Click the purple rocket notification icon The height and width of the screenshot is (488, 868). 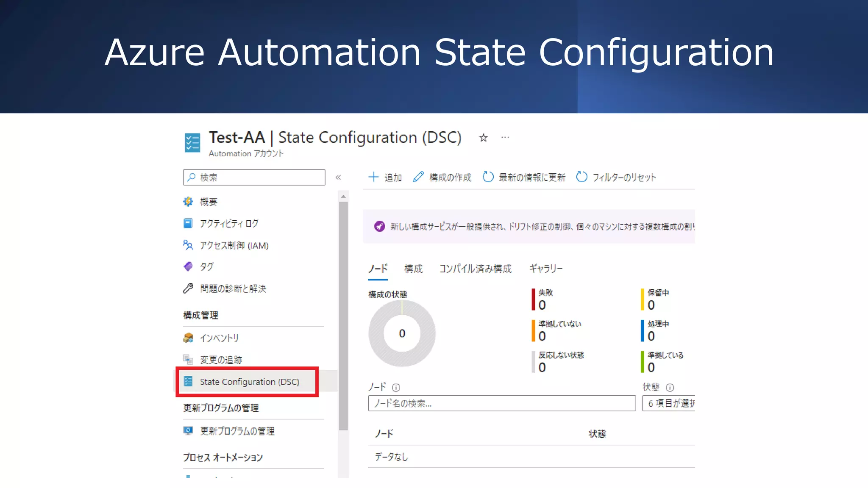[x=379, y=226]
